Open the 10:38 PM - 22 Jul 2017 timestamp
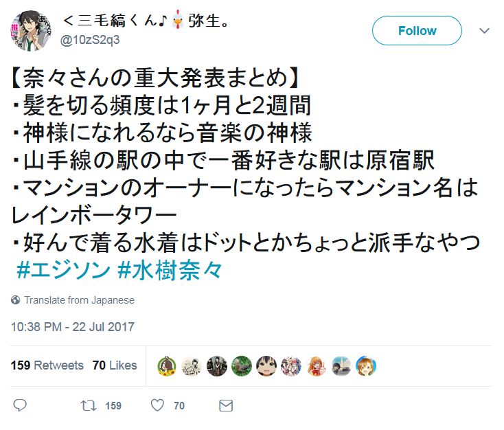The width and height of the screenshot is (504, 430). coord(73,327)
